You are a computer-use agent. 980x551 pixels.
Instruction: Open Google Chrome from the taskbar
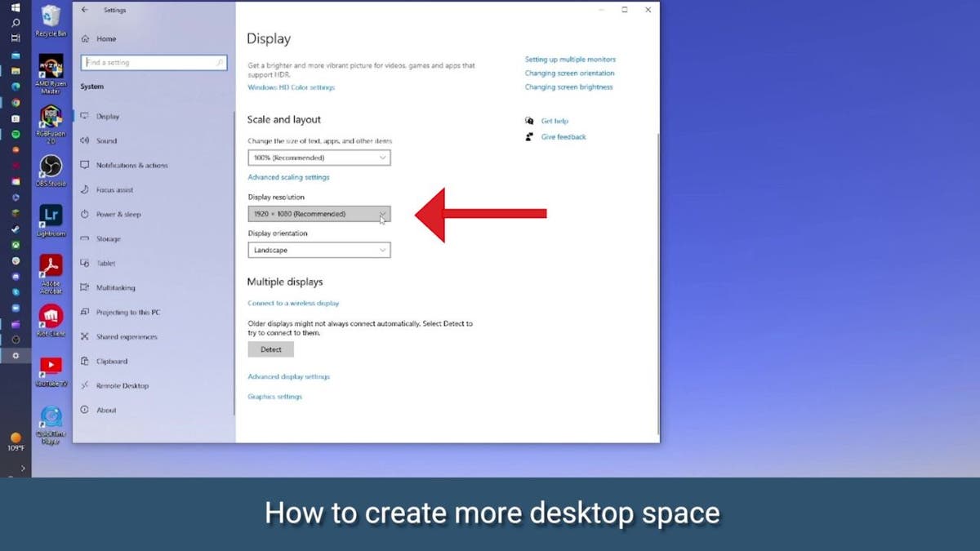16,102
